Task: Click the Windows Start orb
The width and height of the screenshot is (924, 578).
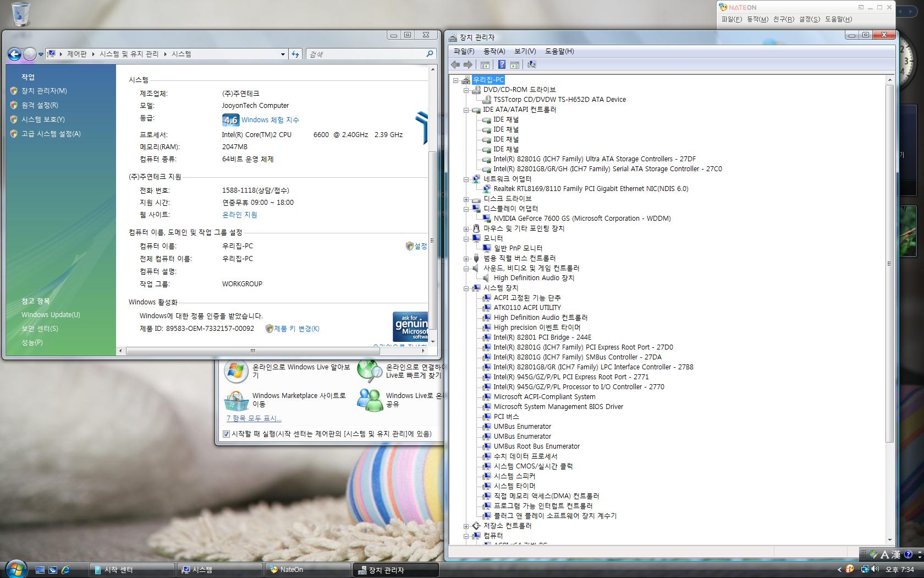Action: point(16,569)
